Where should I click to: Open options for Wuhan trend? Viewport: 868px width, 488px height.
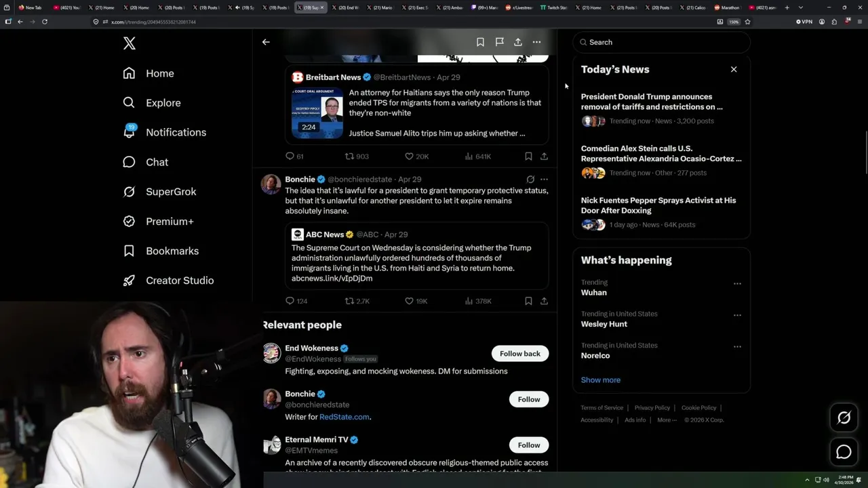click(737, 284)
